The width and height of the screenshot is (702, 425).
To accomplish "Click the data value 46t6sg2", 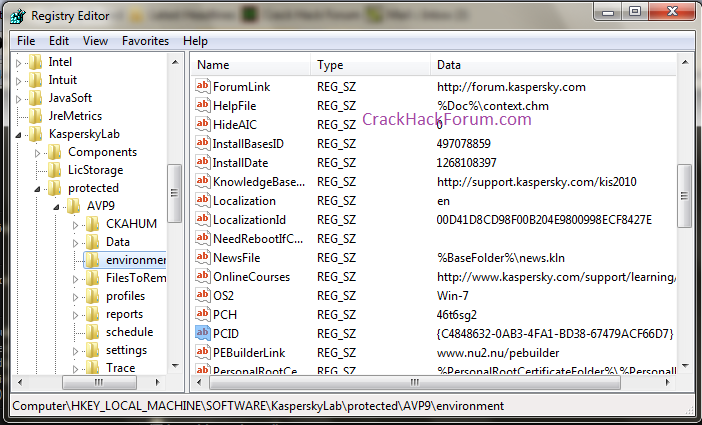I will point(457,315).
